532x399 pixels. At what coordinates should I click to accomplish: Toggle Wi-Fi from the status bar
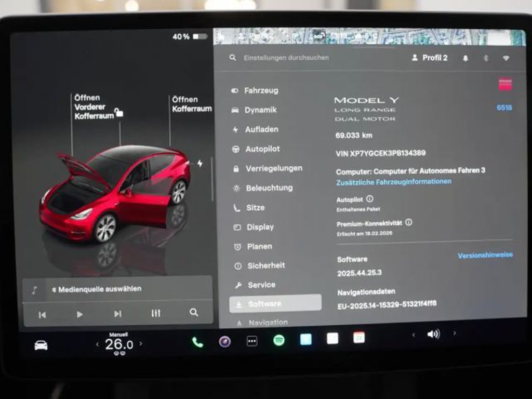coord(505,58)
